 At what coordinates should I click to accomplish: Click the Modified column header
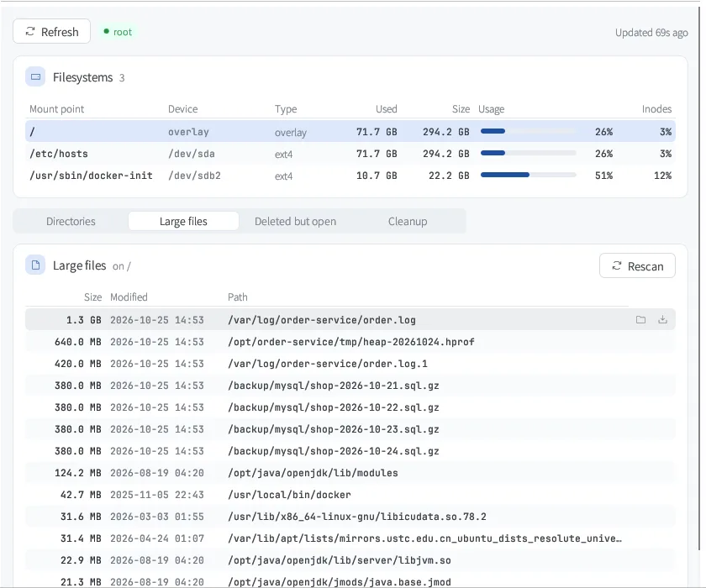coord(129,297)
